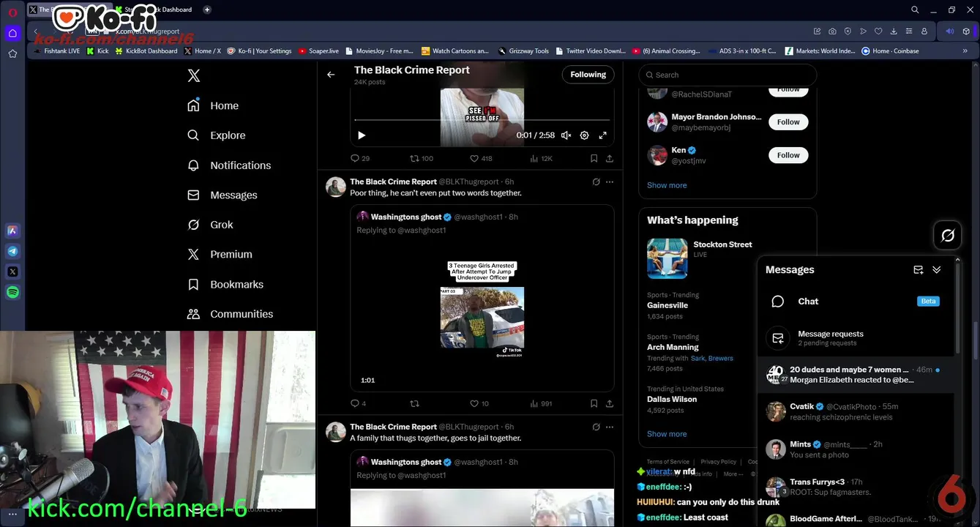The width and height of the screenshot is (980, 527).
Task: Repost the "Poor thing" post
Action: click(415, 403)
